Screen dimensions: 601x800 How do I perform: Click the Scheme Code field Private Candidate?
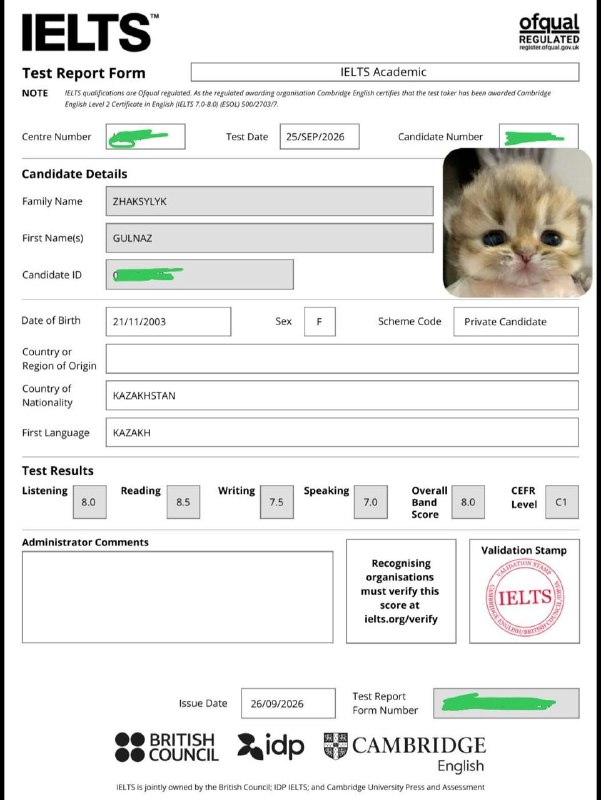(516, 321)
